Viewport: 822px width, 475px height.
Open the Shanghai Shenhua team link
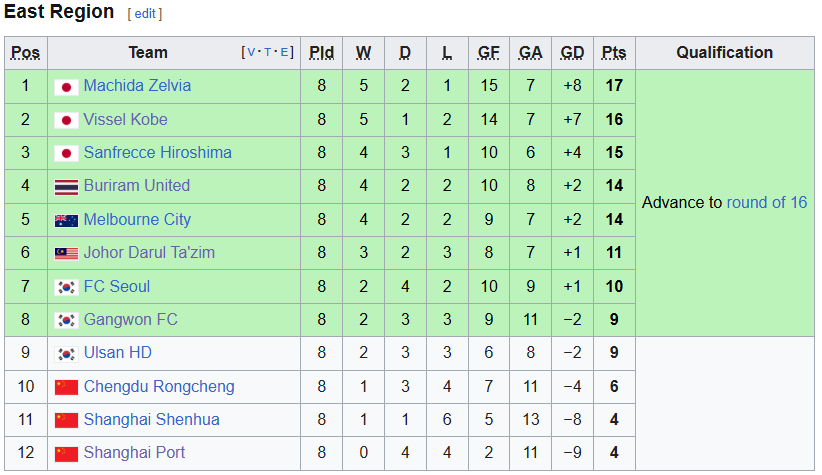(152, 419)
